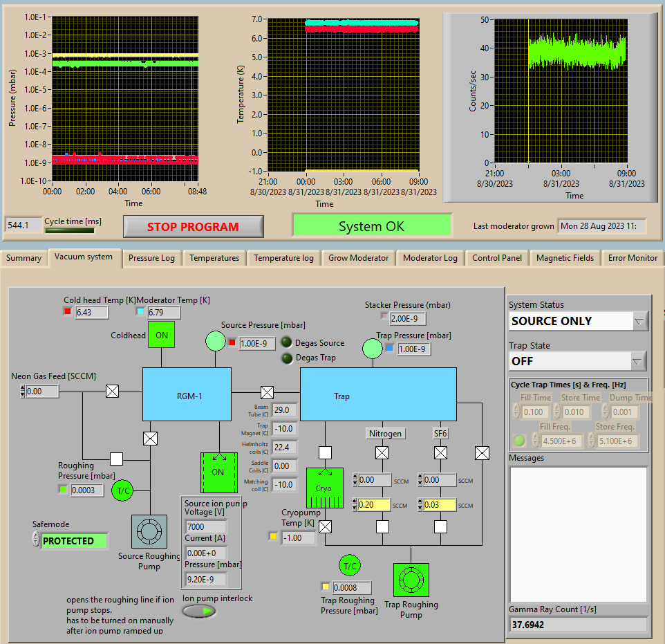Click the valve on the Neon Gas Feed line
Image resolution: width=665 pixels, height=644 pixels.
[112, 392]
